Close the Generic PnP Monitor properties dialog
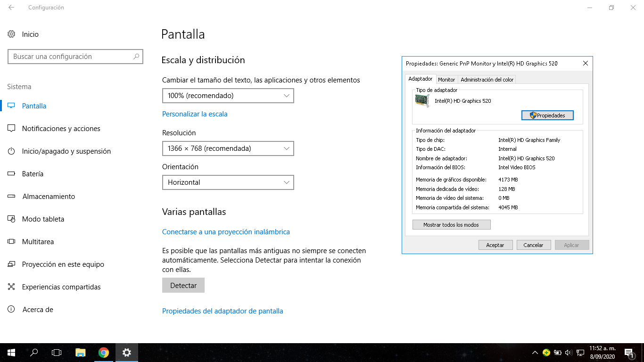The width and height of the screenshot is (644, 362). (x=586, y=63)
